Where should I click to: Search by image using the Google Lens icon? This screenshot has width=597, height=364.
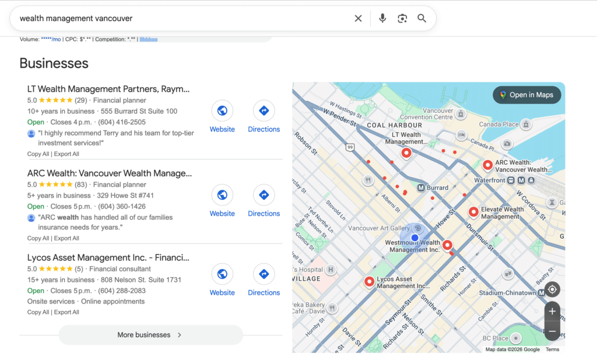tap(402, 18)
